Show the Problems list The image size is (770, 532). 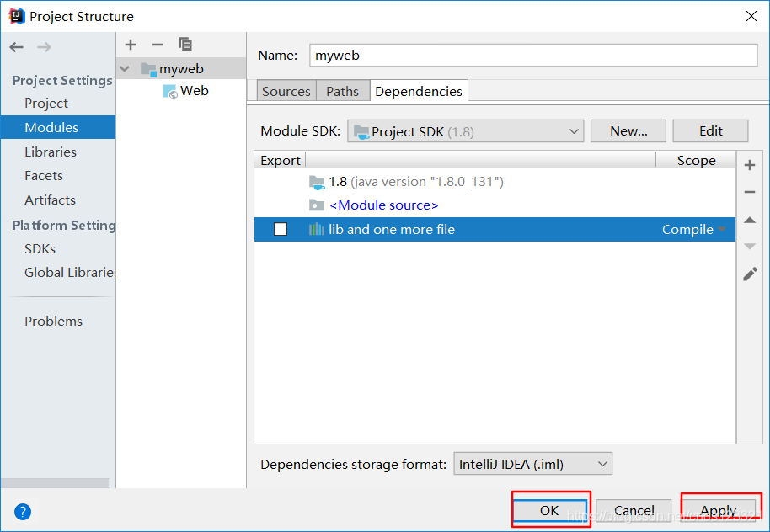click(x=54, y=321)
